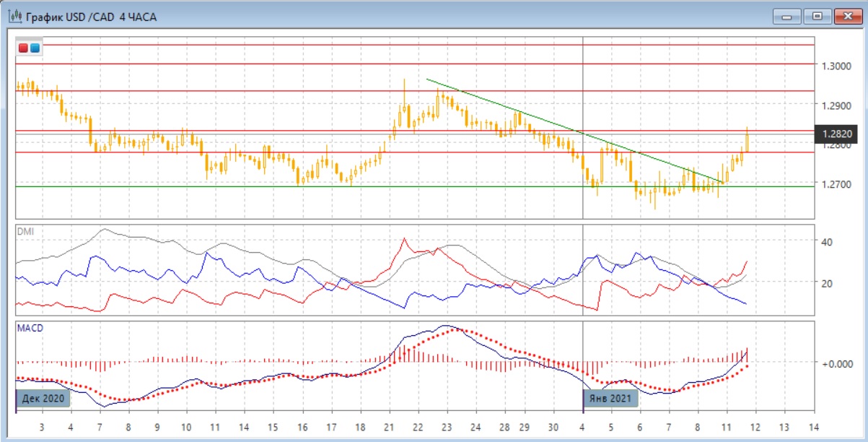The width and height of the screenshot is (868, 442).
Task: Click the MACD indicator label
Action: (29, 328)
